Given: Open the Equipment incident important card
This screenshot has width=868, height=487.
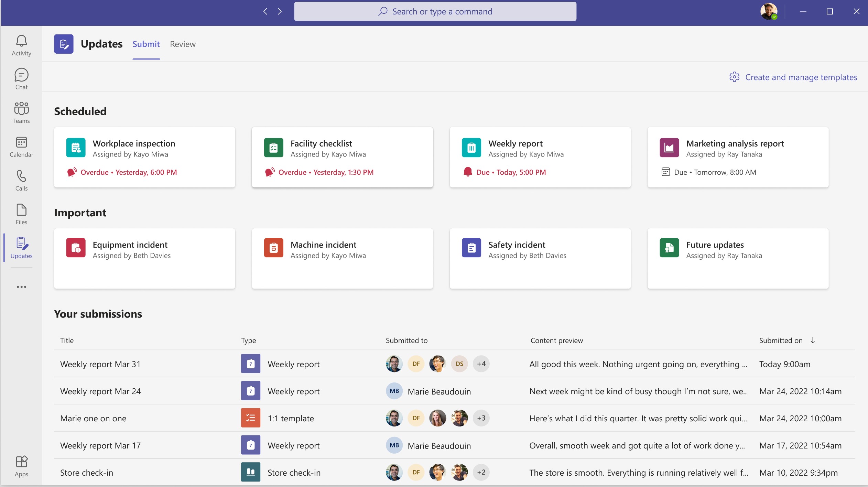Looking at the screenshot, I should click(x=144, y=258).
